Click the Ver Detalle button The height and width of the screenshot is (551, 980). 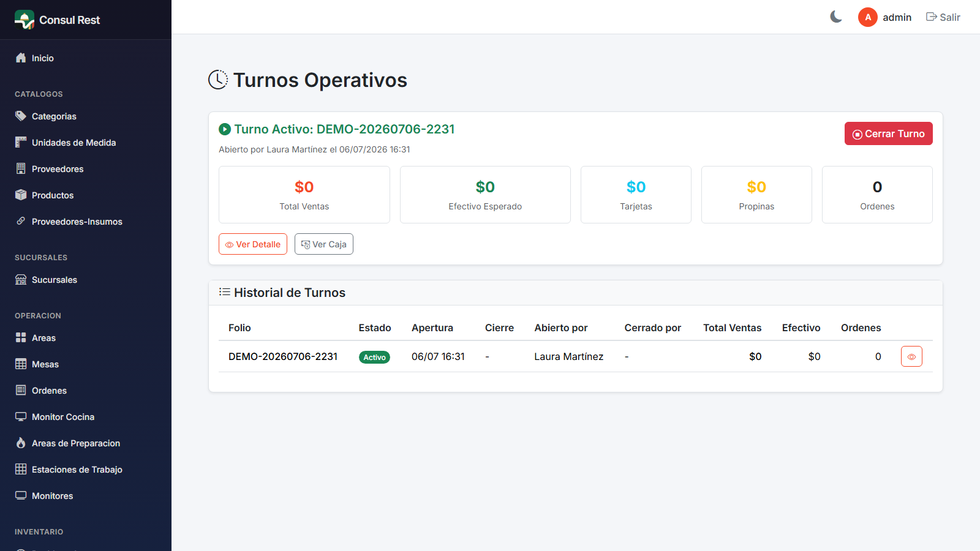pos(253,244)
